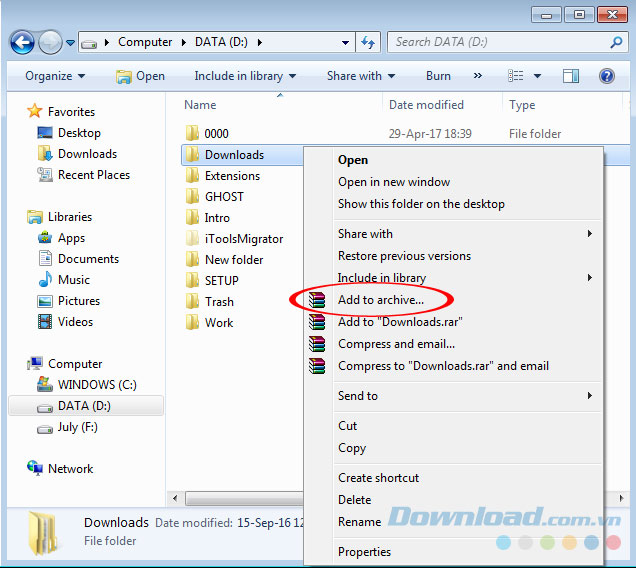
Task: Expand Include in library context submenu
Action: point(453,278)
